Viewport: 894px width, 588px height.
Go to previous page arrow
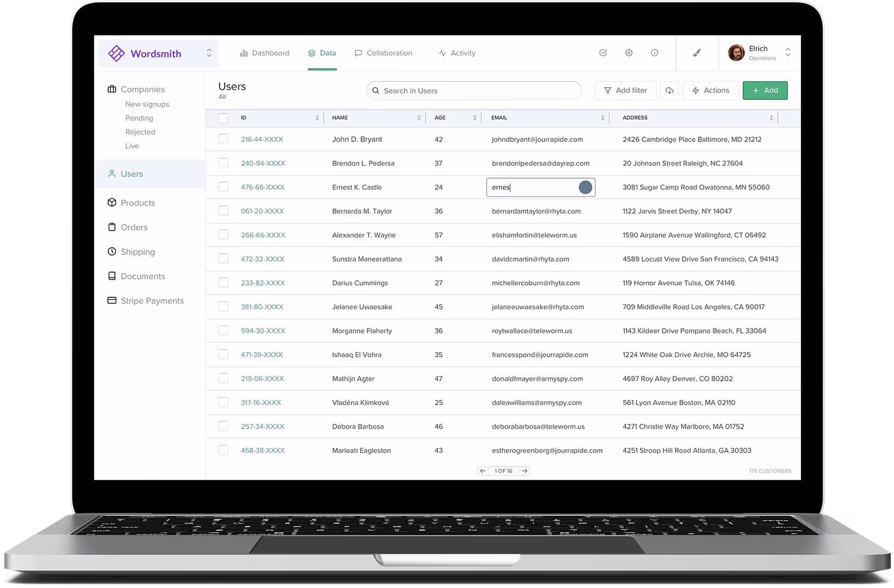point(482,471)
